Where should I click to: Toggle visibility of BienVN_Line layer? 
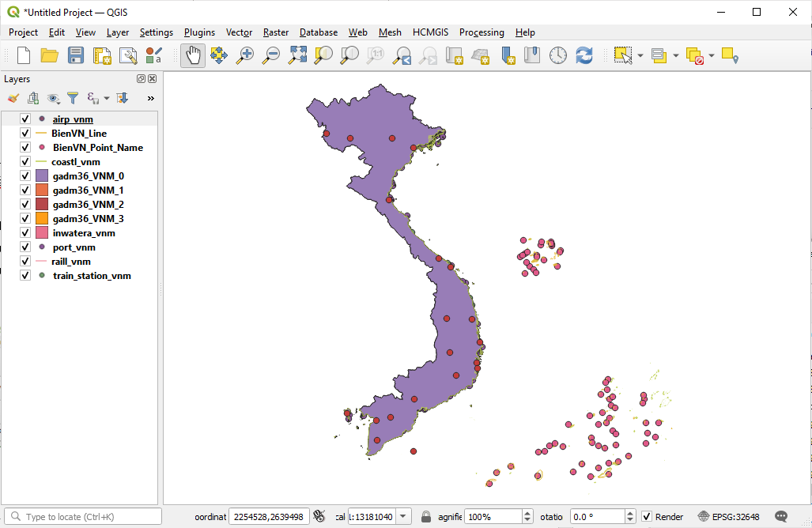(25, 133)
